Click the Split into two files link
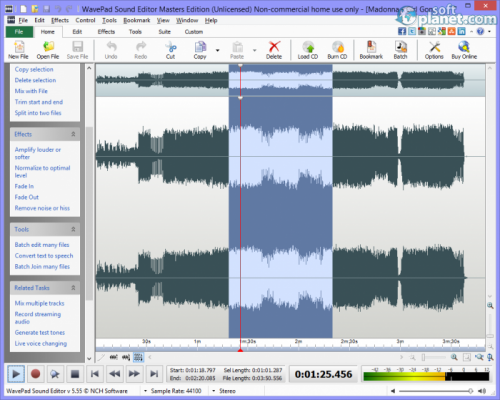Screen dimensions: 500x400 click(x=38, y=113)
